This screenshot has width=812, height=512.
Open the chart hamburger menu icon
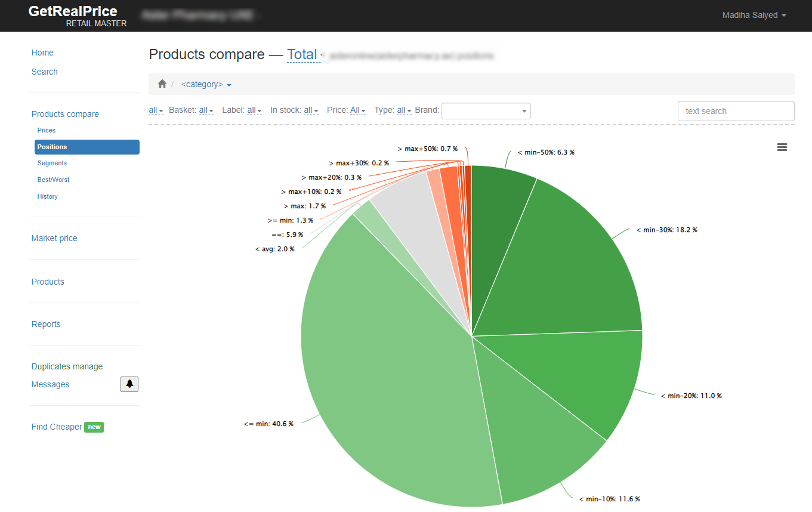(x=782, y=147)
